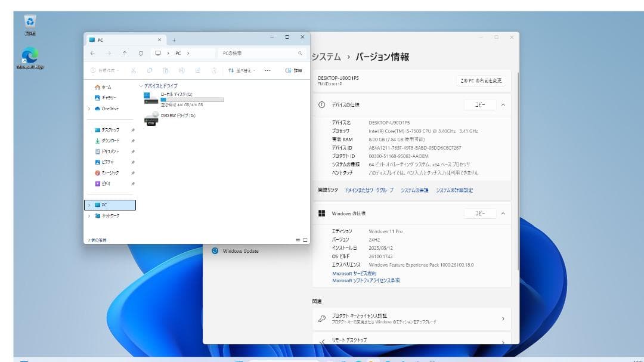Expand the OneDrive tree item
This screenshot has width=644, height=362.
89,109
